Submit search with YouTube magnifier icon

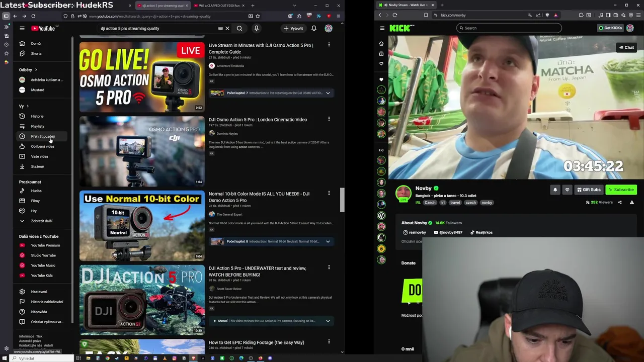point(239,29)
